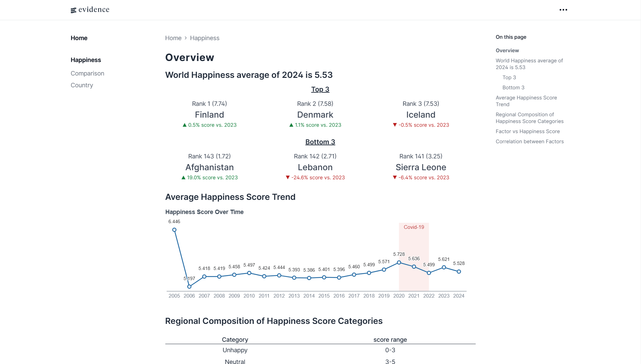The height and width of the screenshot is (364, 641).
Task: Select Overview in the On this page list
Action: [507, 51]
